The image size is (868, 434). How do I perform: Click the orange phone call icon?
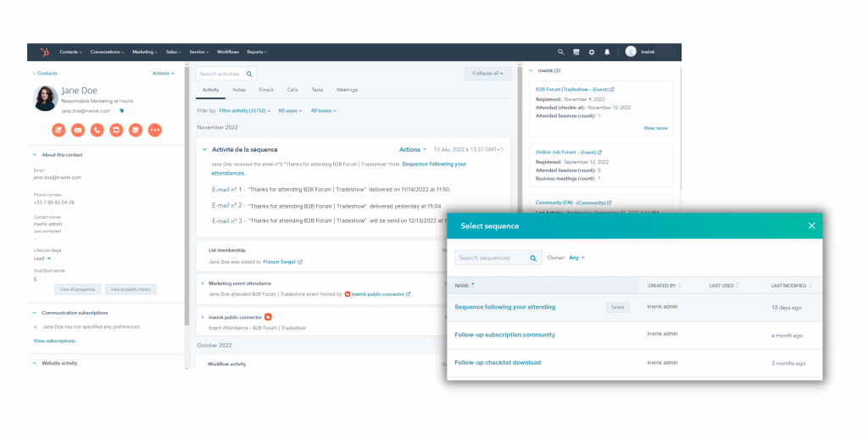point(97,130)
